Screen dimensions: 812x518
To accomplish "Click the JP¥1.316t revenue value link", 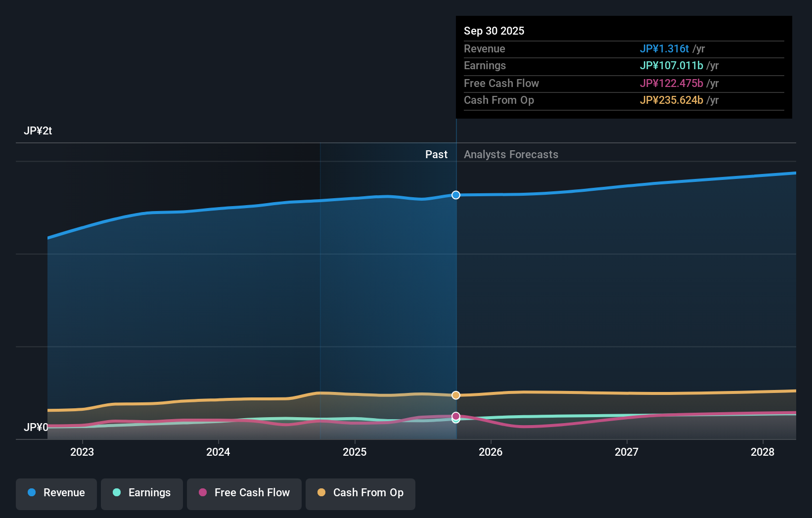I will 665,48.
